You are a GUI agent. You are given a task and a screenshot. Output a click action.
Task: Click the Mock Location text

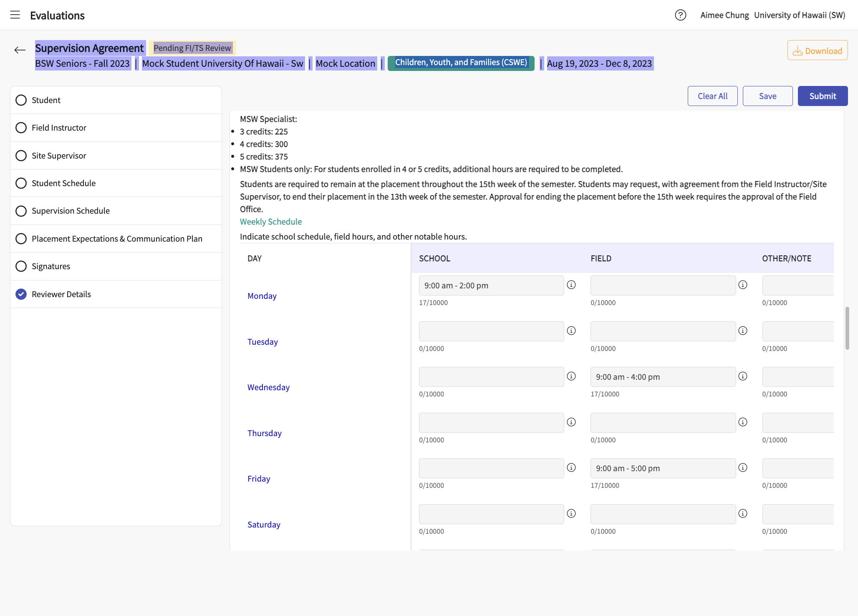point(346,63)
